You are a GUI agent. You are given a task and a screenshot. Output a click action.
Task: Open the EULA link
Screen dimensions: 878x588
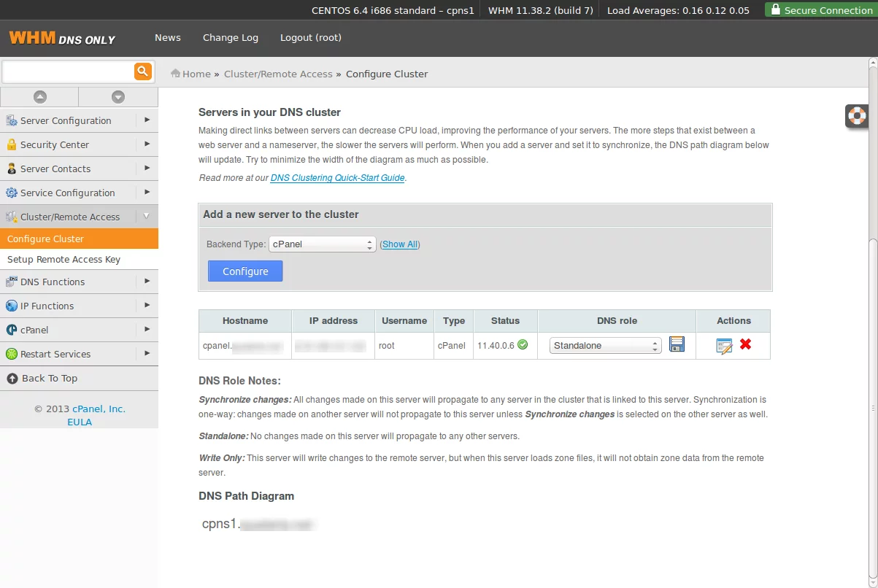tap(80, 422)
